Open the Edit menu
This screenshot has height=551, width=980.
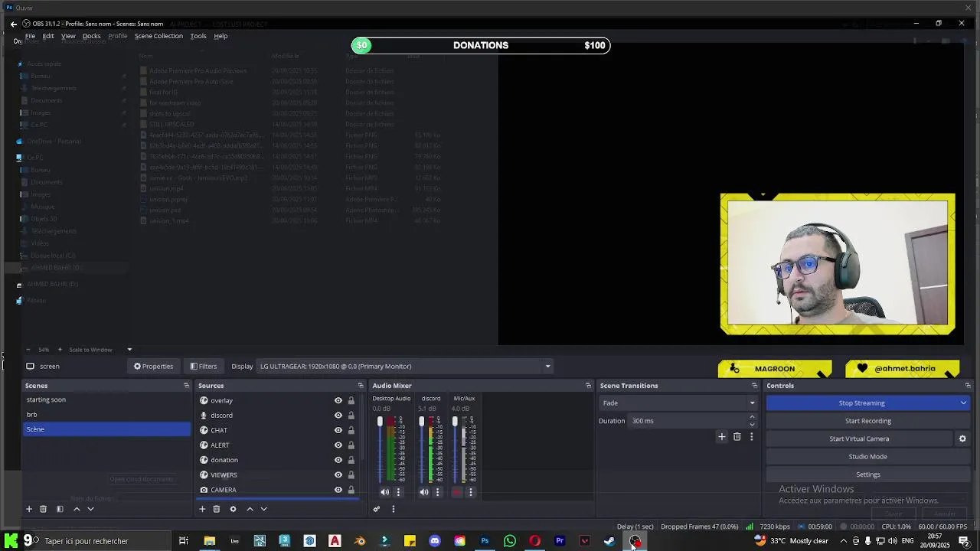pos(48,36)
